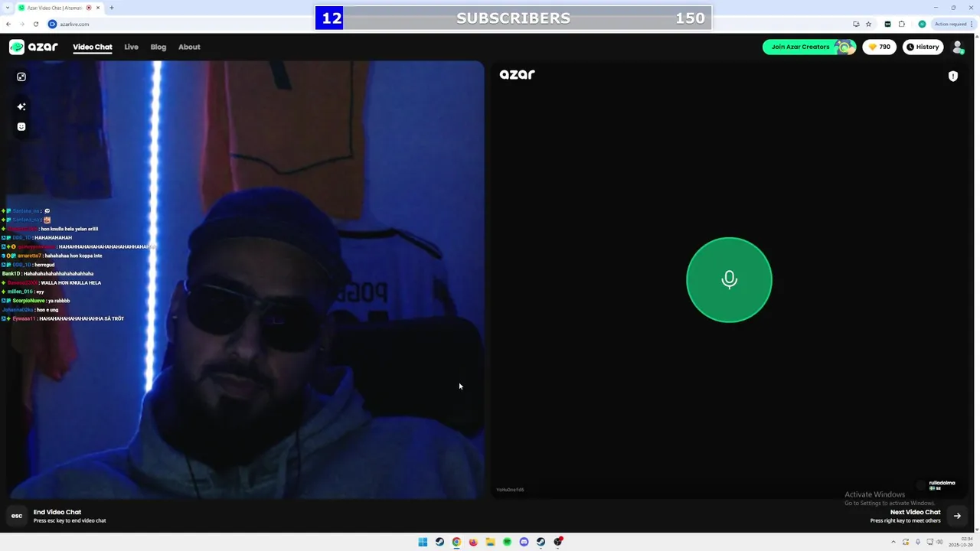Click the install app icon

856,24
